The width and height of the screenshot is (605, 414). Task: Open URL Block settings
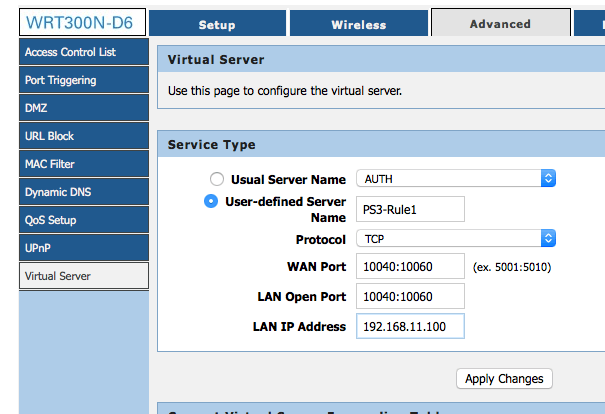point(84,136)
